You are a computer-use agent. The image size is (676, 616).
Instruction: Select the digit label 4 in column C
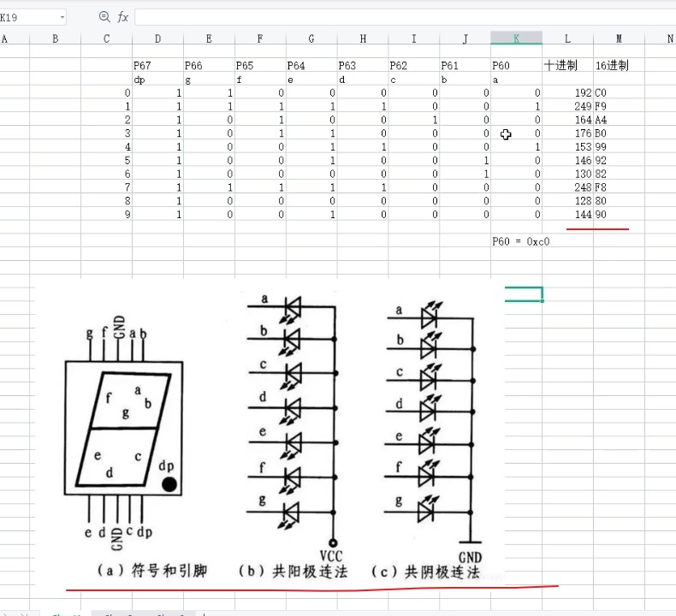(106, 146)
